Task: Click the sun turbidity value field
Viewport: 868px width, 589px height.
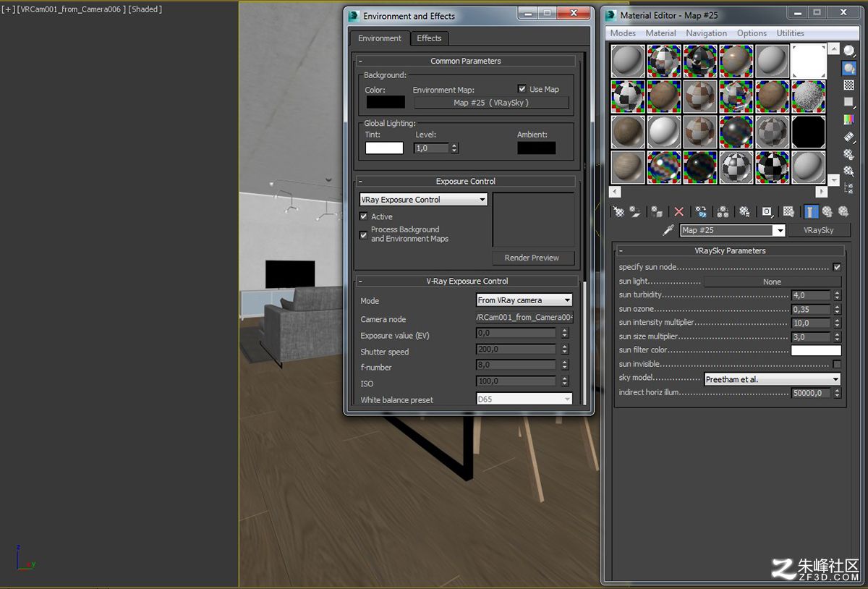Action: (x=811, y=295)
